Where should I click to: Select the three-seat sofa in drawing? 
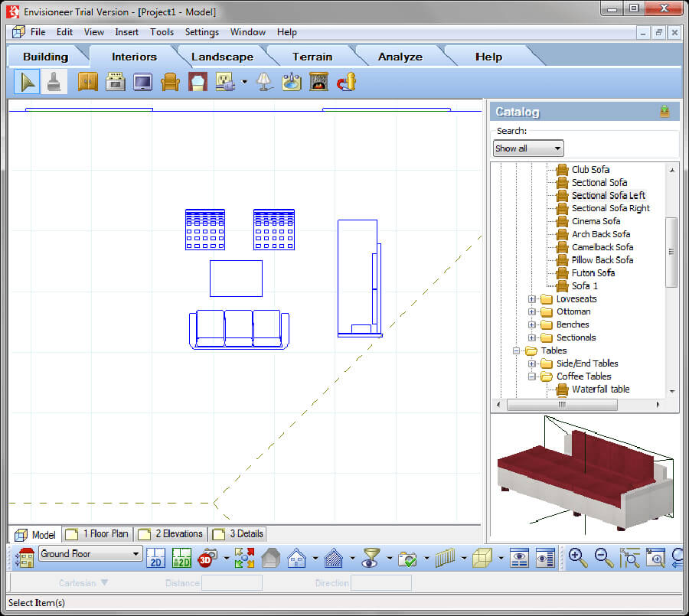click(239, 330)
